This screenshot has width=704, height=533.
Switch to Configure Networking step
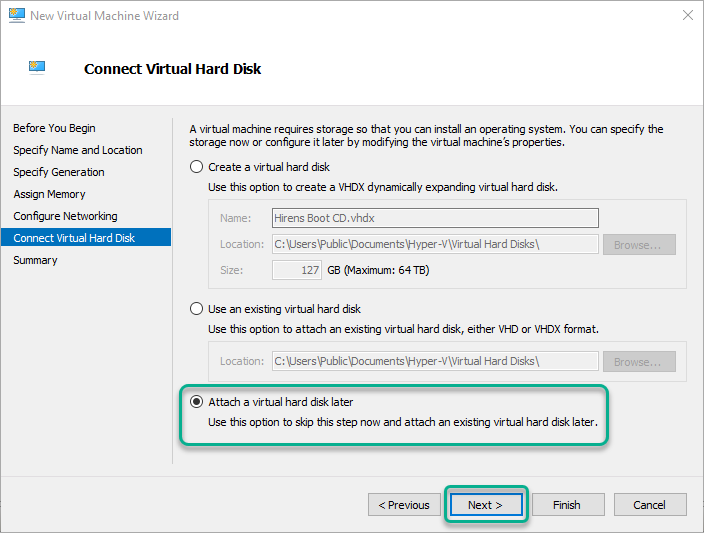(x=66, y=216)
